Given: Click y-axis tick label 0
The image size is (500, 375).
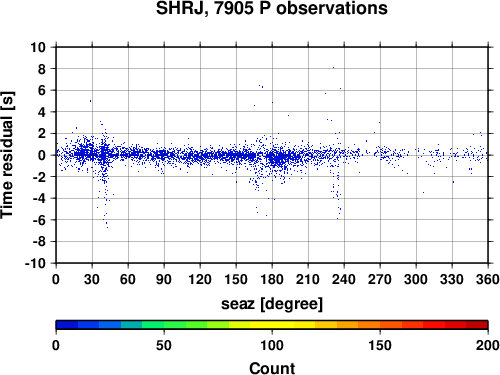Looking at the screenshot, I should tap(42, 155).
